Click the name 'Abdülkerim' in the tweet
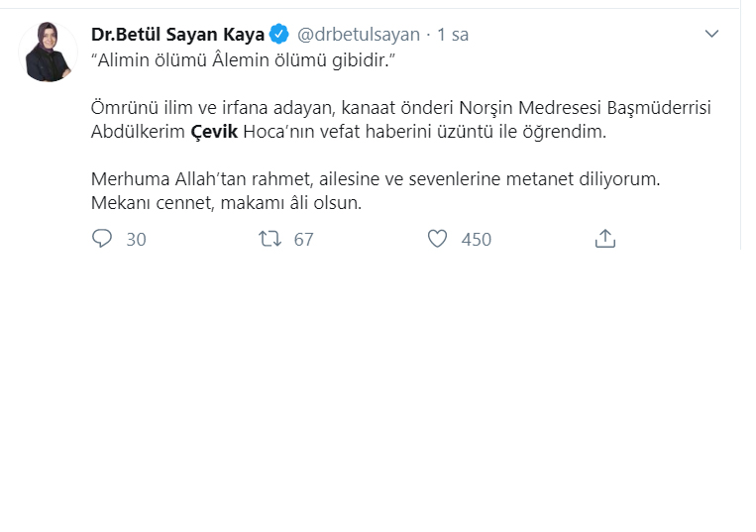Screen dimensions: 756x532 pyautogui.click(x=136, y=130)
